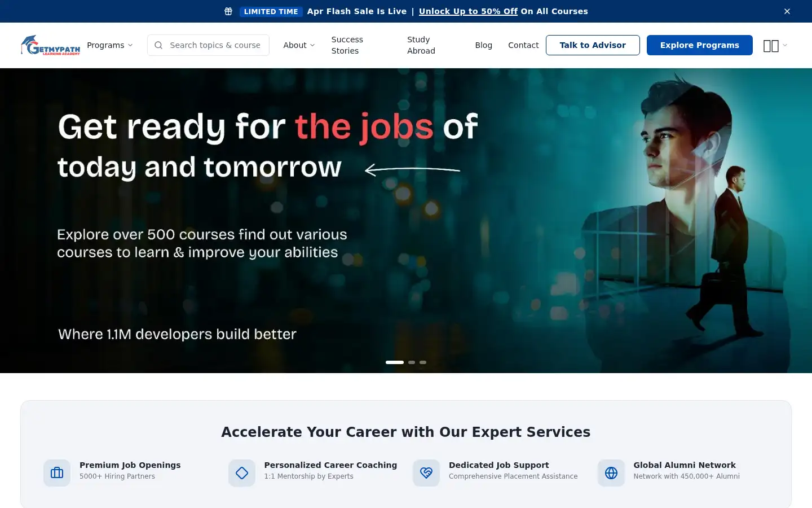The width and height of the screenshot is (812, 508).
Task: Select the third hero carousel indicator
Action: (423, 362)
